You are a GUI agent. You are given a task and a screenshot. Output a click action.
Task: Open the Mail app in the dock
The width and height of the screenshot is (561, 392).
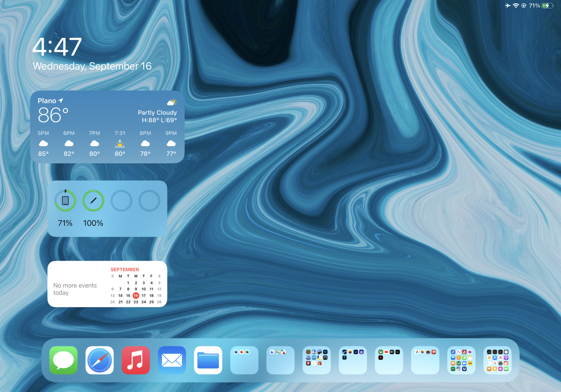172,360
